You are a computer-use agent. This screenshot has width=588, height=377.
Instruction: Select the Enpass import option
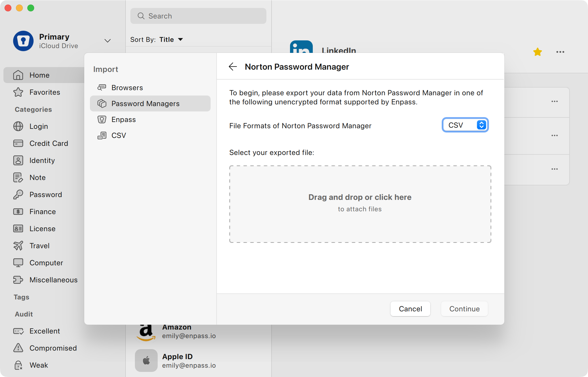(150, 119)
